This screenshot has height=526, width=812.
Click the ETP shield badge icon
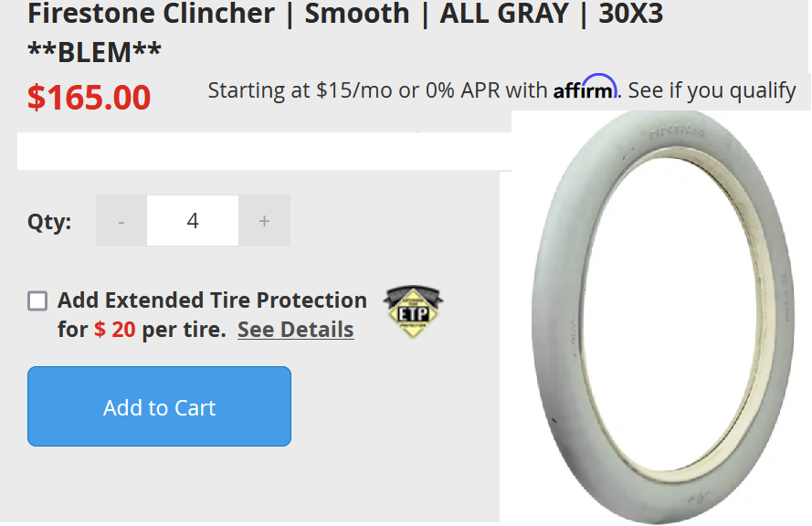pyautogui.click(x=412, y=311)
